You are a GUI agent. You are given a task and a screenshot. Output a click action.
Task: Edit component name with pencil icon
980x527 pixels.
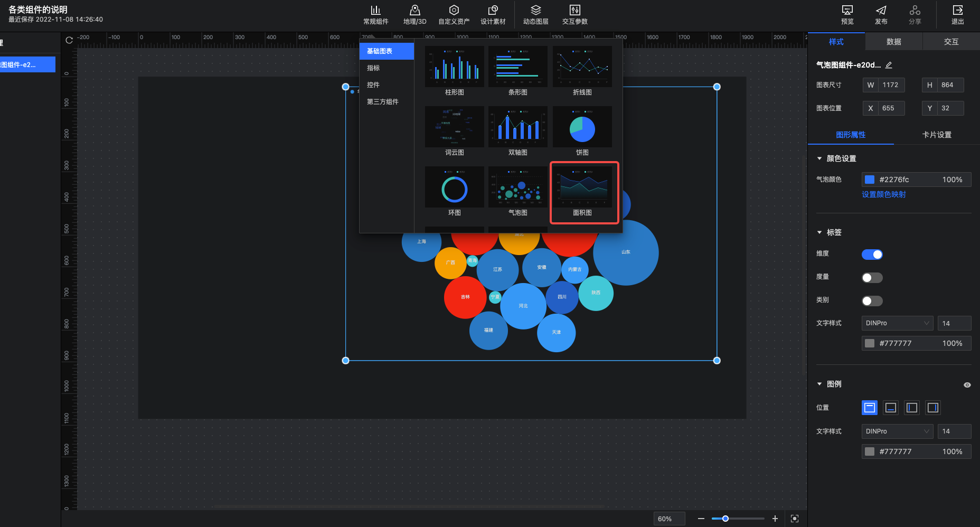pos(889,65)
